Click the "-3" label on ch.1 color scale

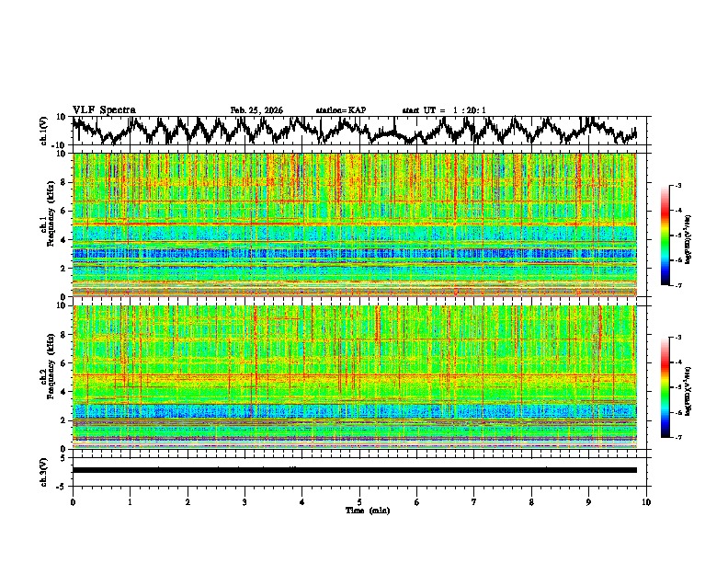point(677,185)
